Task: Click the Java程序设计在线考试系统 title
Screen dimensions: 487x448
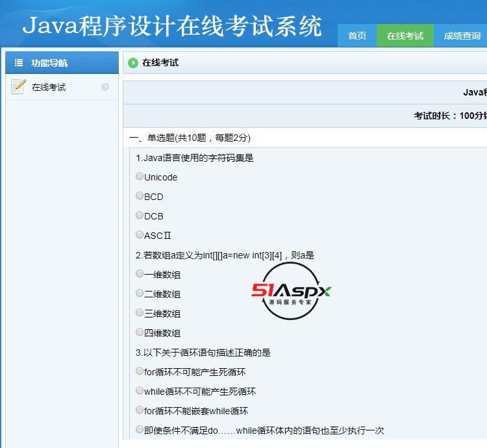Action: tap(172, 26)
